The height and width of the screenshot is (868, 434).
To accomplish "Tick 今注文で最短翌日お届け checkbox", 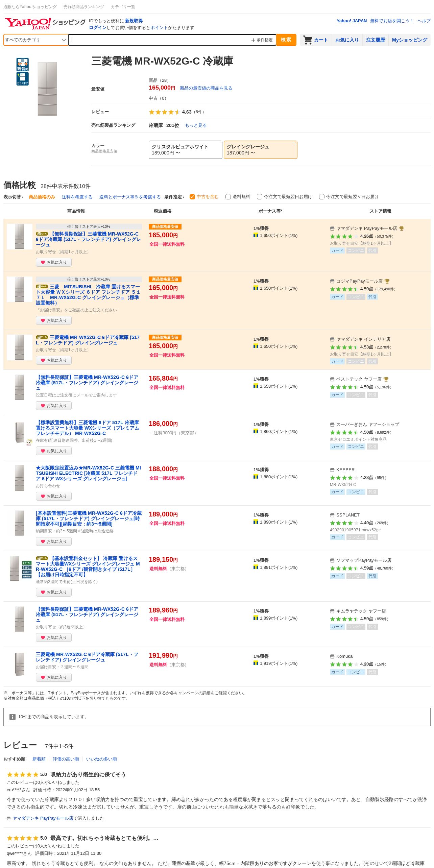I will click(x=260, y=197).
